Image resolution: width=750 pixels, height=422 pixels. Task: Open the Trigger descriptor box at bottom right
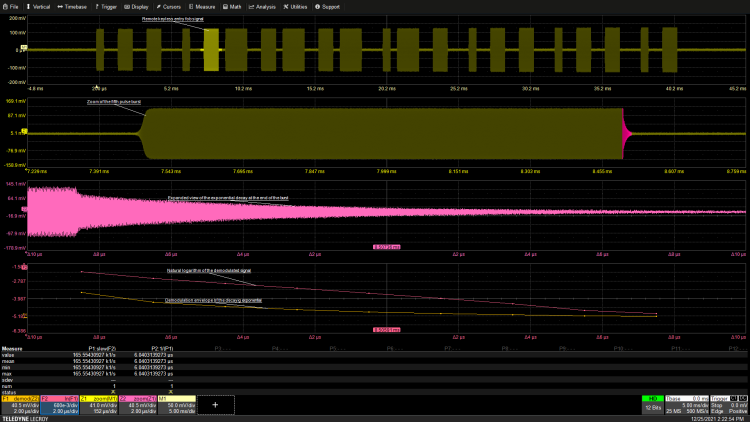click(x=727, y=404)
